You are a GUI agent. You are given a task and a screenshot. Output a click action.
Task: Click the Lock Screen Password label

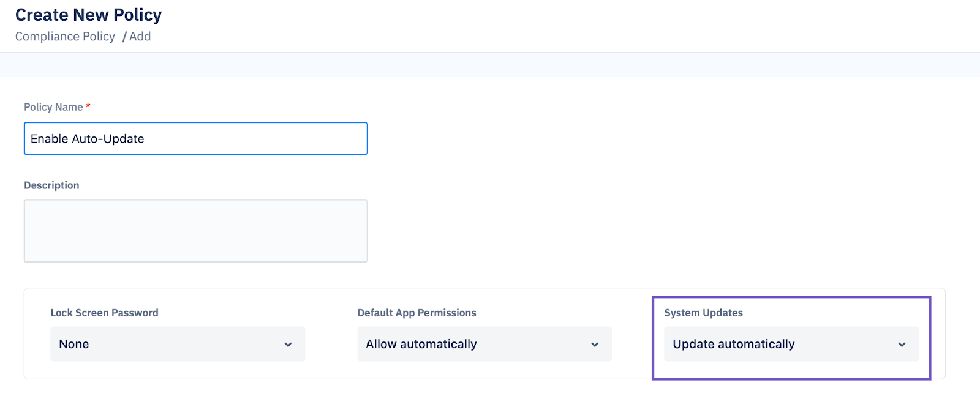tap(104, 313)
